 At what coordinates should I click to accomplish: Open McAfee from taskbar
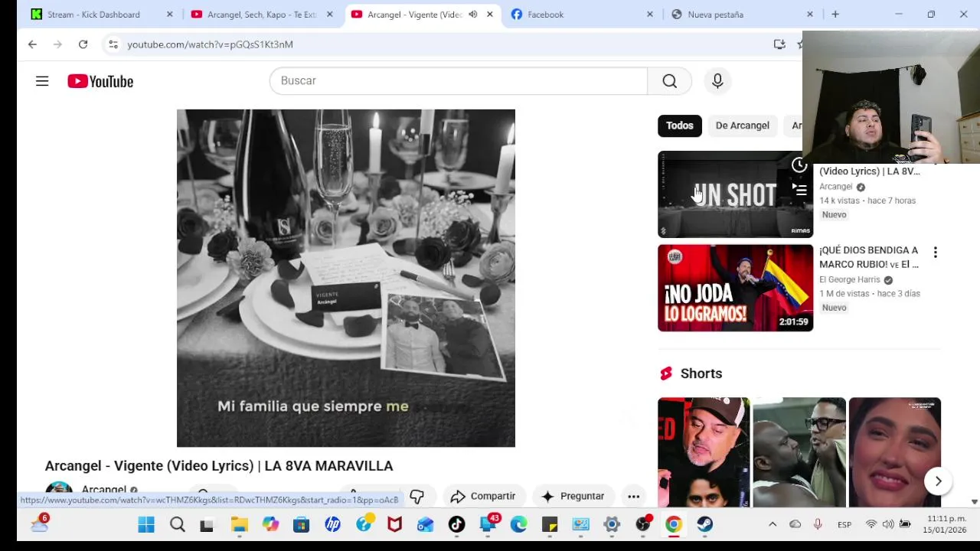(x=394, y=524)
